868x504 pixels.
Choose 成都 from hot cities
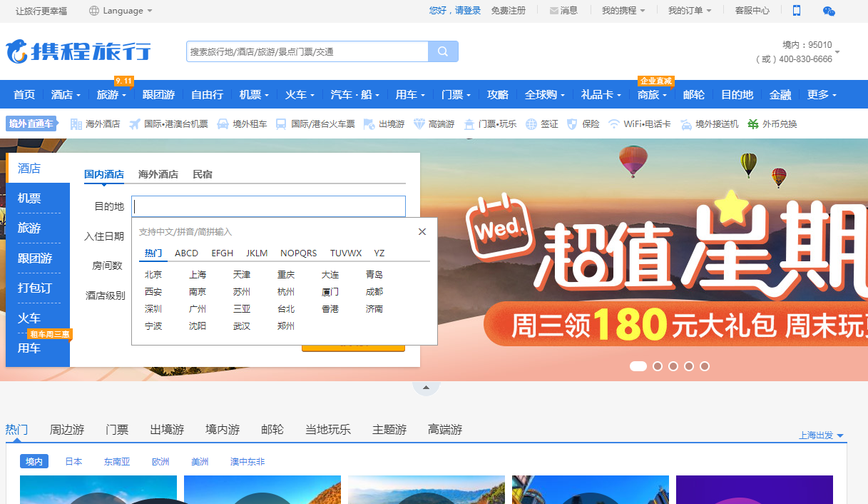[x=374, y=292]
